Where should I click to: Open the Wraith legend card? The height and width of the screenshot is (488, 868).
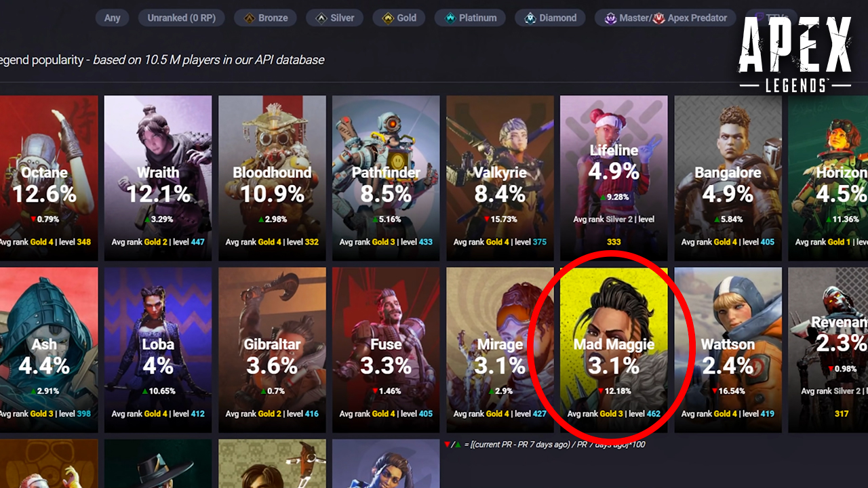[x=158, y=178]
